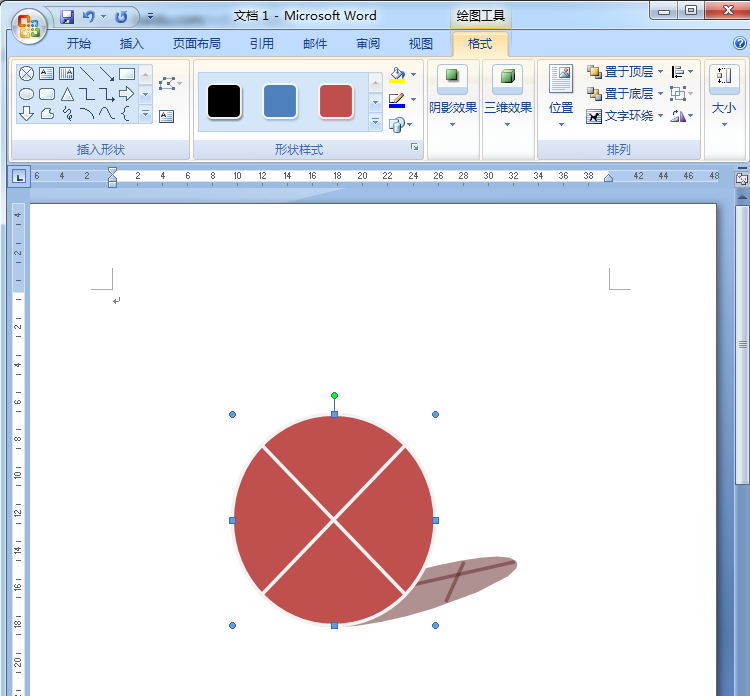The width and height of the screenshot is (750, 696).
Task: Switch to the 插入 (Insert) tab
Action: tap(132, 44)
